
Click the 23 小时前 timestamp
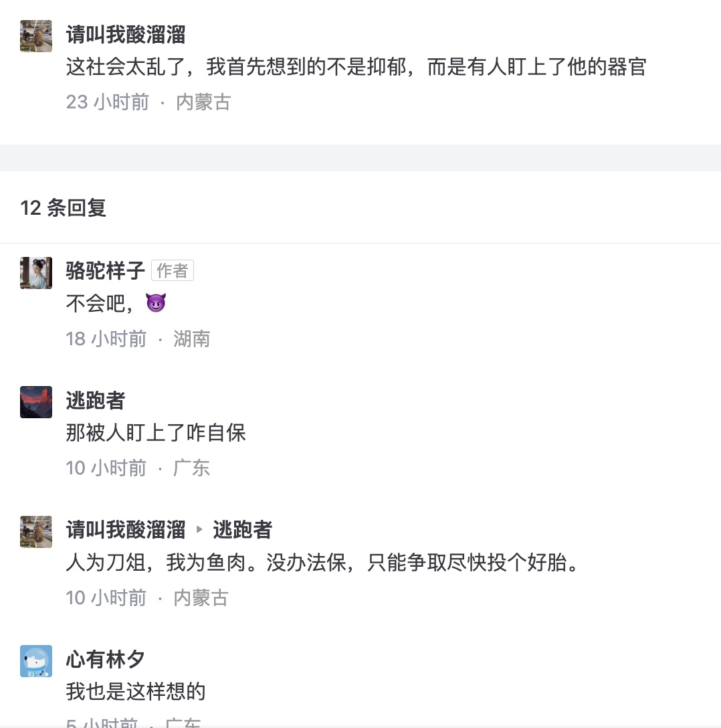107,102
